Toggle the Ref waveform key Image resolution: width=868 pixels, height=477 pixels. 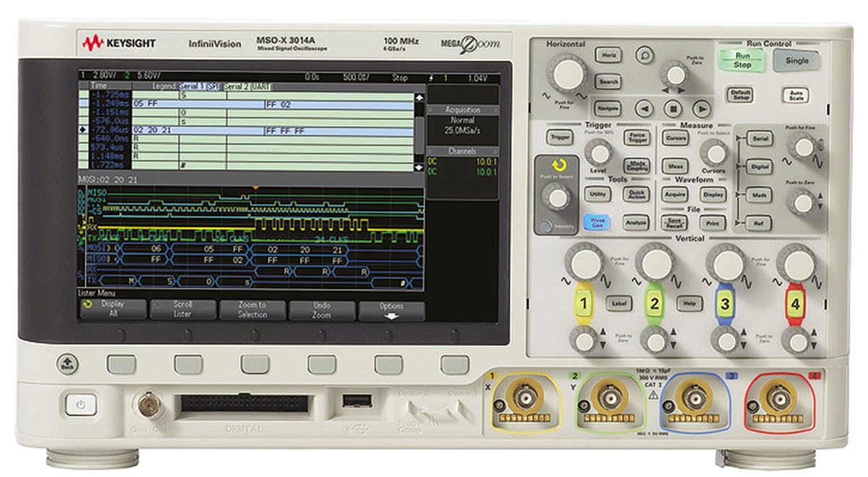click(759, 223)
